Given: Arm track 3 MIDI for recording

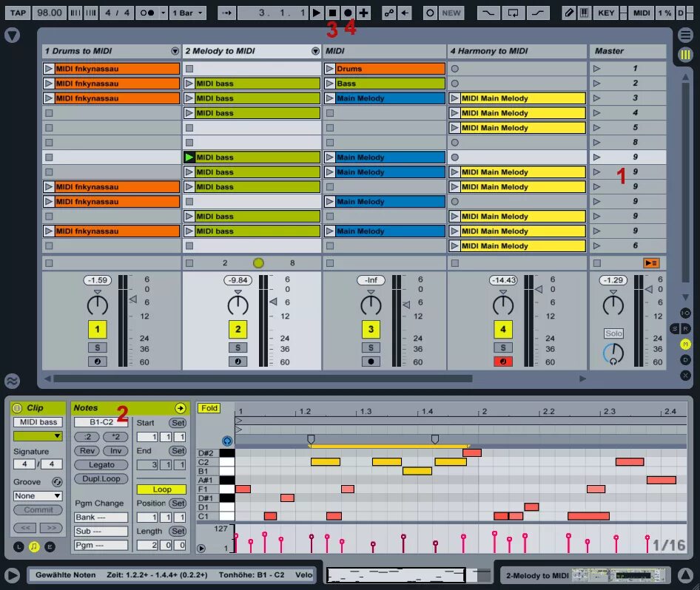Looking at the screenshot, I should pyautogui.click(x=371, y=362).
